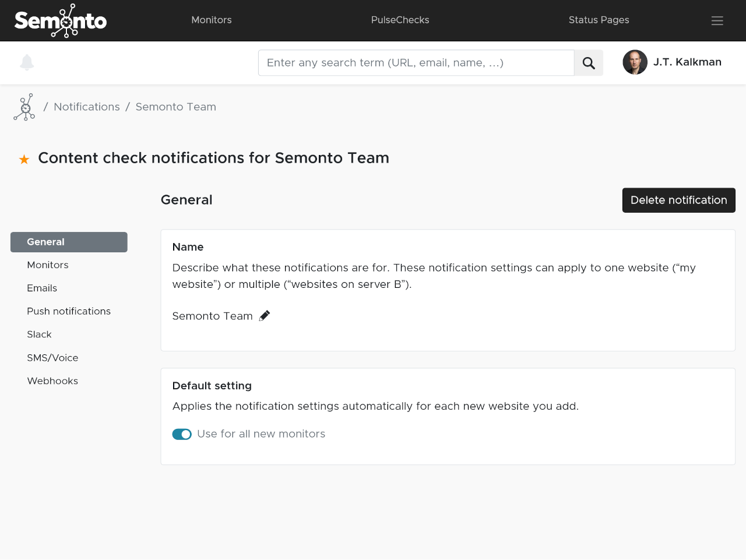
Task: Select the Slack sidebar tab
Action: point(39,334)
